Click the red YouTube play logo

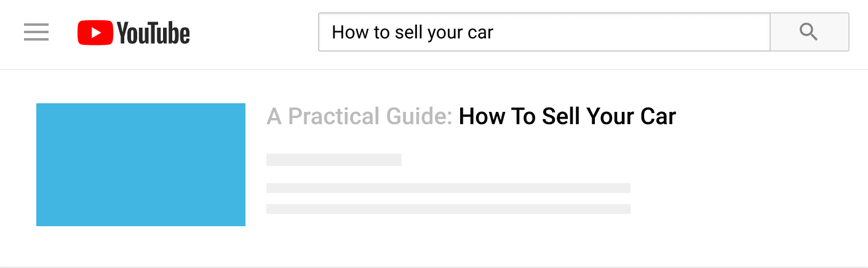[95, 33]
